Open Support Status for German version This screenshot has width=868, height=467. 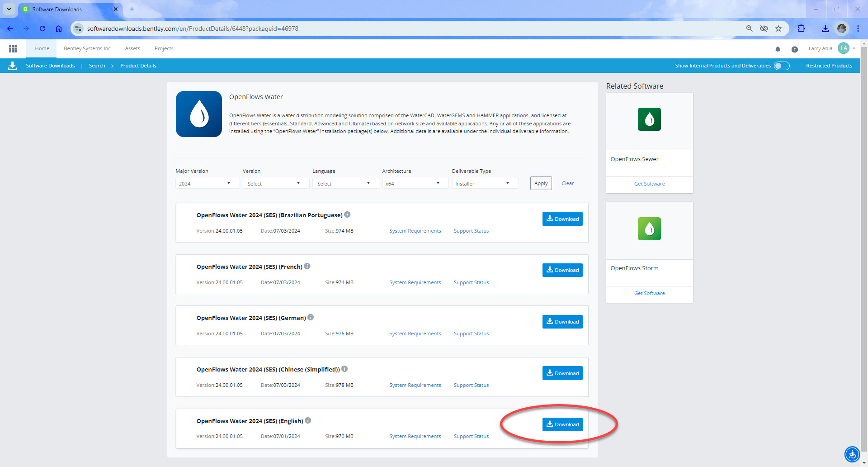(x=471, y=334)
